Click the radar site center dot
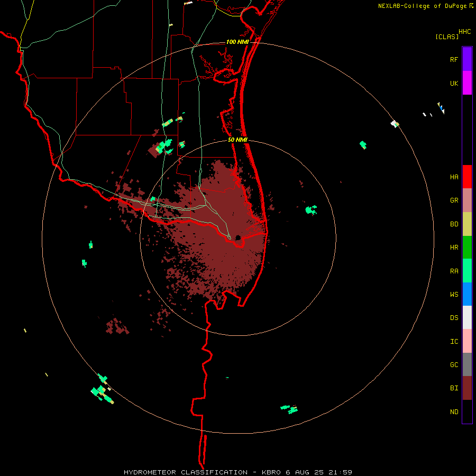 point(238,237)
